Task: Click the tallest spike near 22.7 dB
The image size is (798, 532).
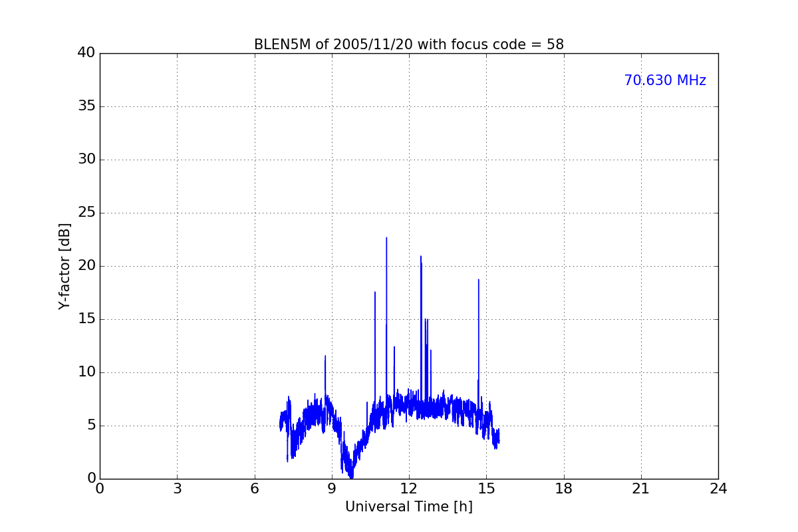Action: (x=386, y=238)
